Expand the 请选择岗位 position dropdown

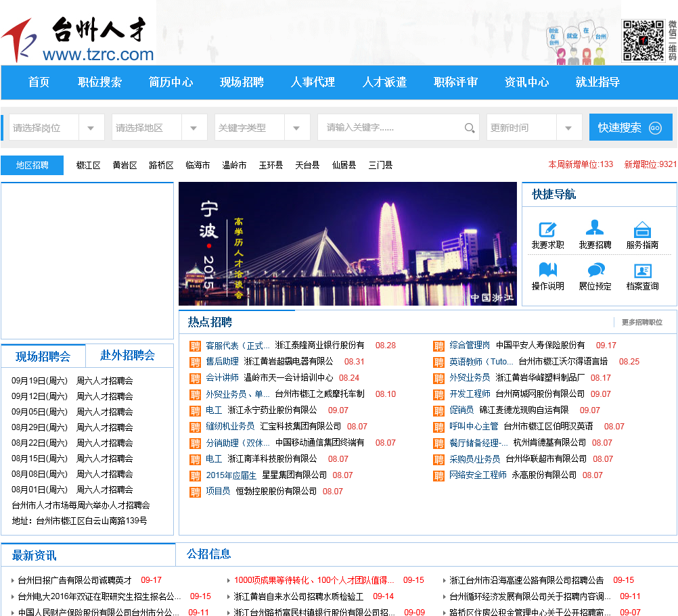(x=91, y=128)
